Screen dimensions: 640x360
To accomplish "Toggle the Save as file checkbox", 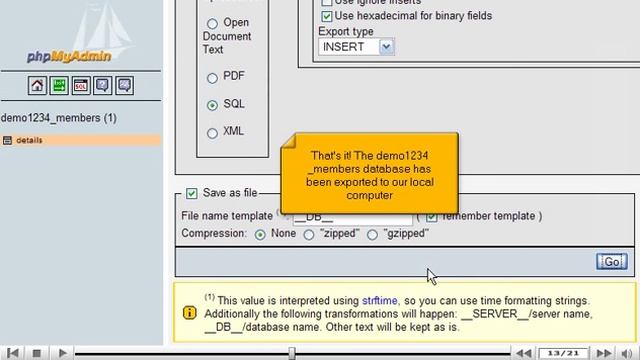I will 191,193.
